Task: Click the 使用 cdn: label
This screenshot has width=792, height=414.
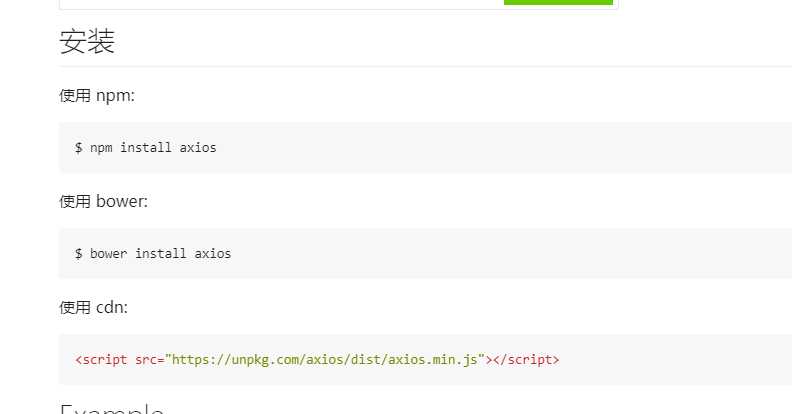Action: tap(93, 307)
